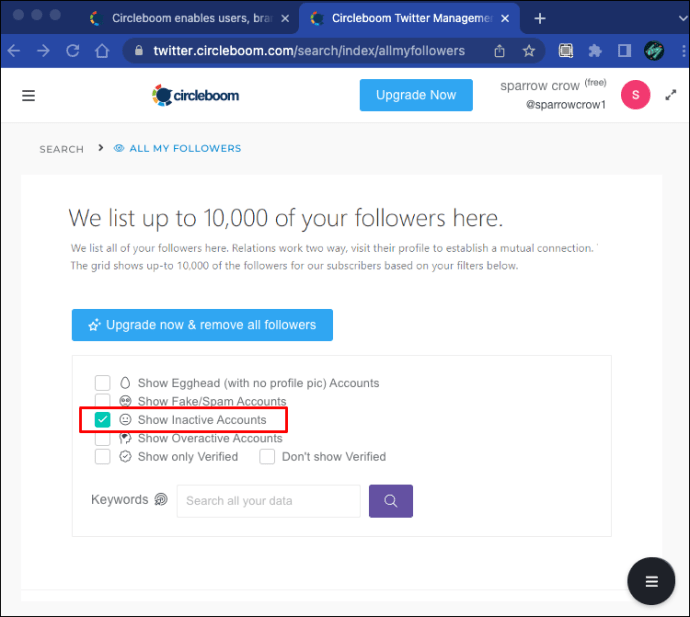690x617 pixels.
Task: Open the pink S profile avatar
Action: pos(635,95)
